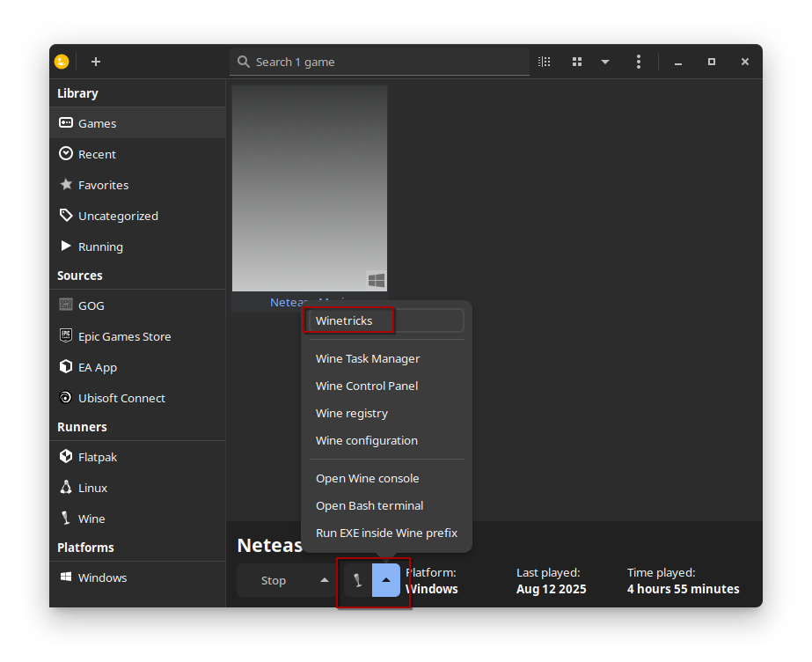The height and width of the screenshot is (662, 812).
Task: Expand the arrow next to Stop
Action: 325,581
